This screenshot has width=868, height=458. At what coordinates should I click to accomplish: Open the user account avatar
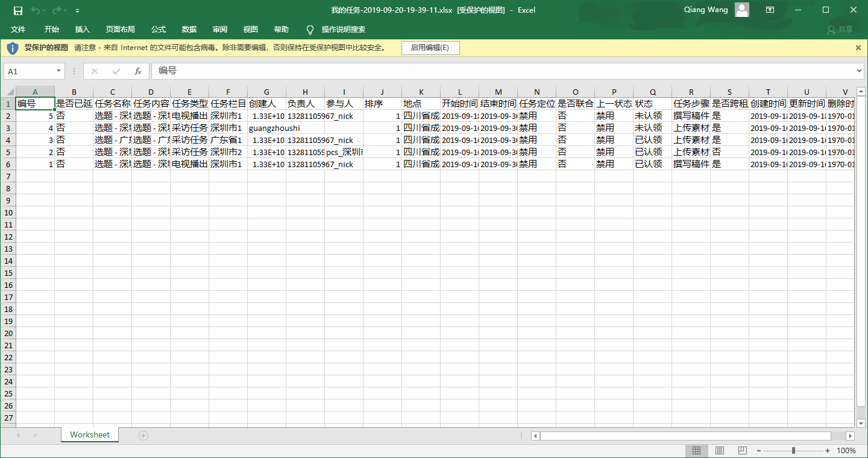742,10
